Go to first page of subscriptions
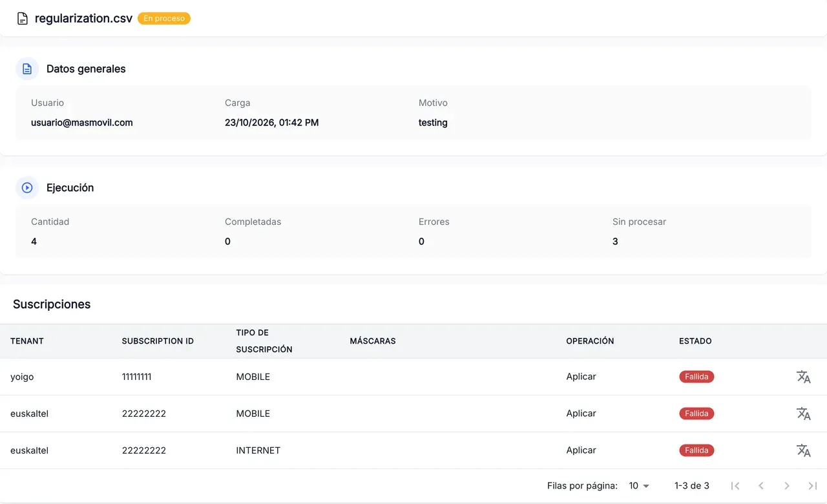The height and width of the screenshot is (504, 827). click(735, 486)
